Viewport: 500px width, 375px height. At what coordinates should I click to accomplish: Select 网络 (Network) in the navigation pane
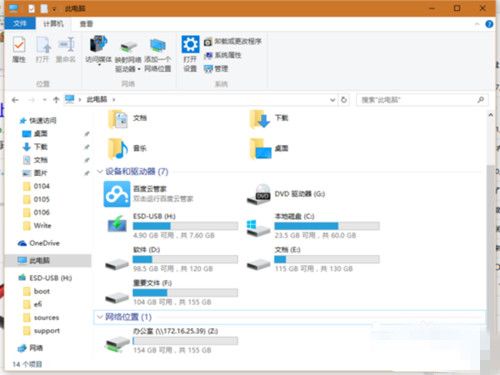click(x=30, y=348)
